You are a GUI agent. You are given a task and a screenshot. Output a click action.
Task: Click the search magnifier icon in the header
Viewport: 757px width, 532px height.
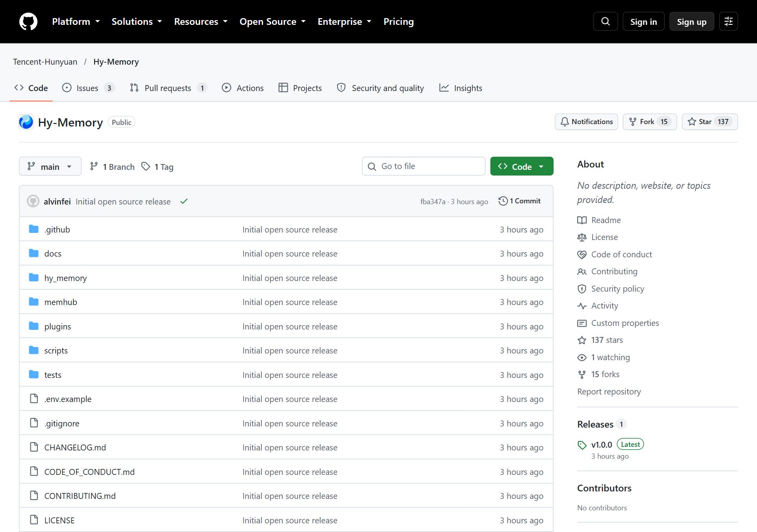coord(605,21)
